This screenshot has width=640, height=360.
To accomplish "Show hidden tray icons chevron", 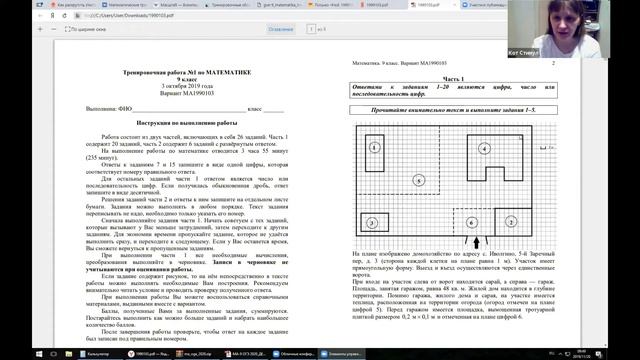I will tap(560, 354).
